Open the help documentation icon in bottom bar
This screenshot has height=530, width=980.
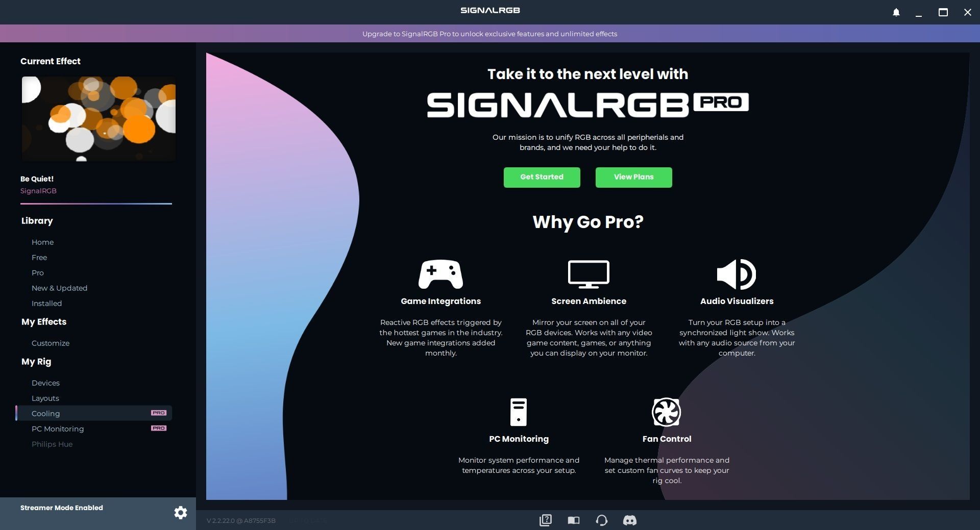[x=546, y=520]
